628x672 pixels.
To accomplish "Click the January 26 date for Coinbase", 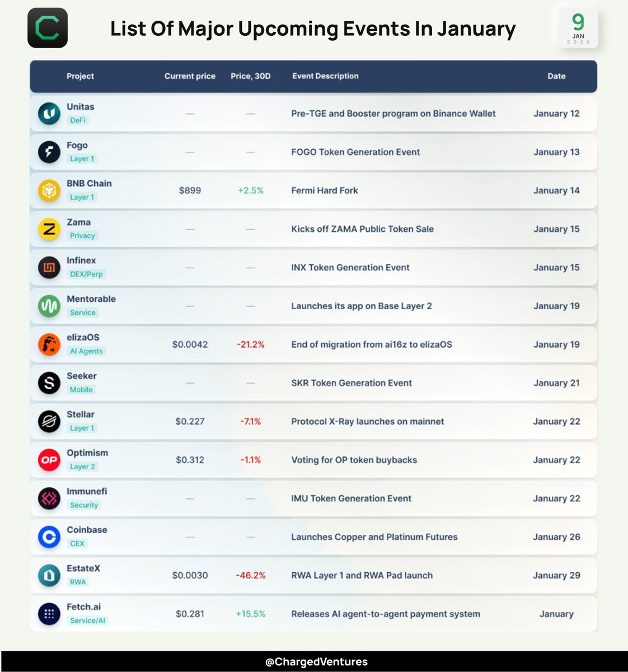I will tap(556, 537).
